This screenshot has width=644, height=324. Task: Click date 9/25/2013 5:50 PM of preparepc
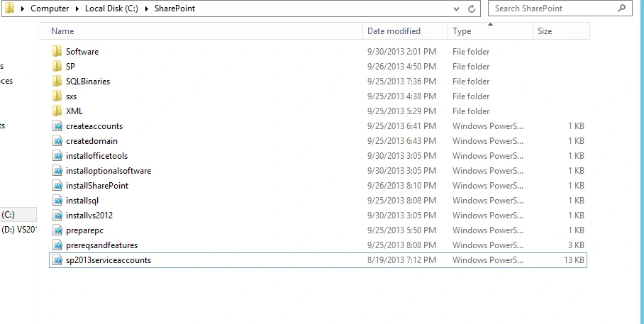pos(401,230)
